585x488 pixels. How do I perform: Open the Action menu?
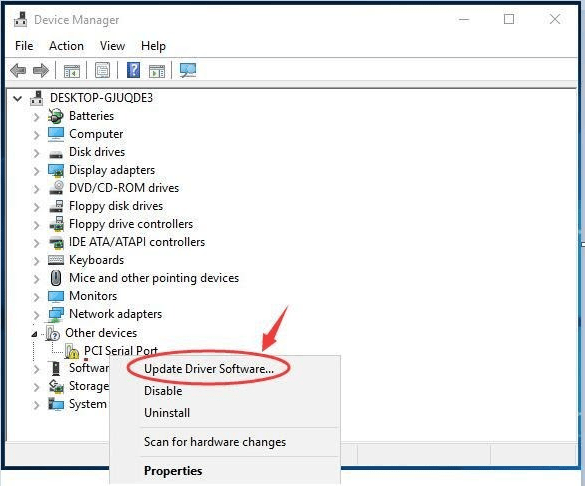(66, 46)
